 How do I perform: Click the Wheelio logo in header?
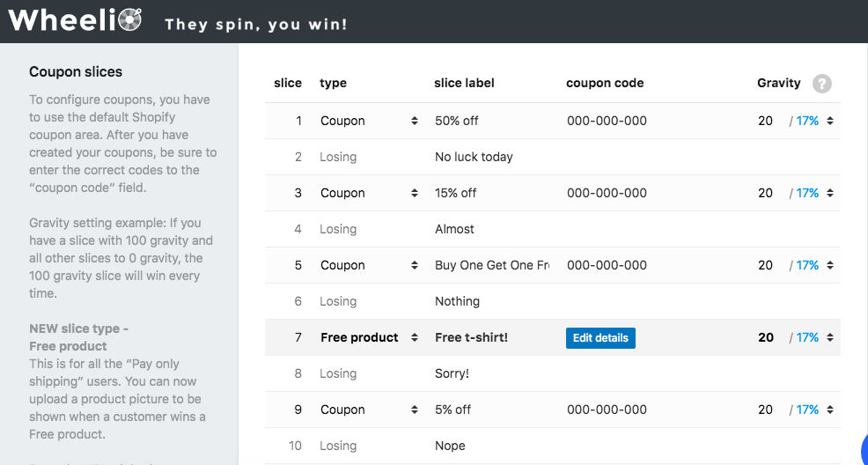click(x=75, y=19)
